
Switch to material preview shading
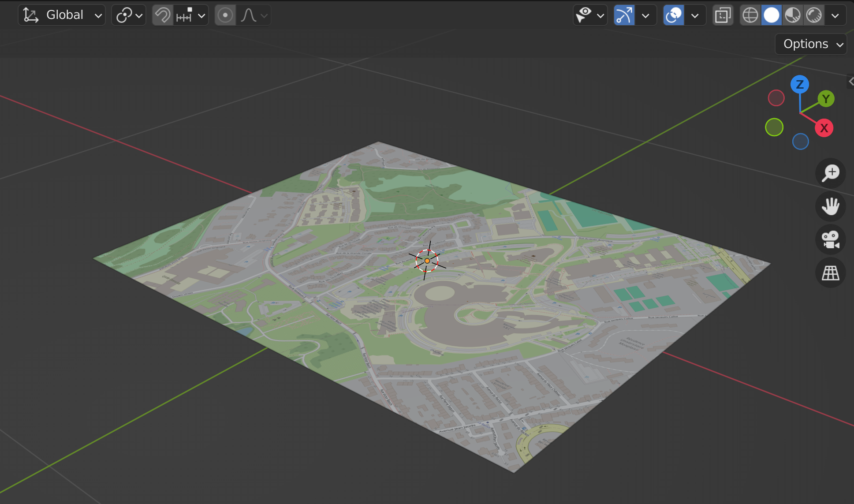(793, 15)
